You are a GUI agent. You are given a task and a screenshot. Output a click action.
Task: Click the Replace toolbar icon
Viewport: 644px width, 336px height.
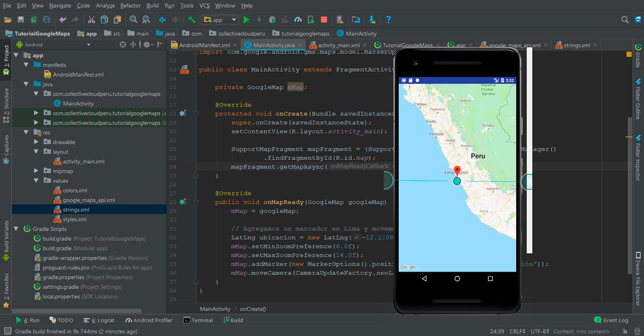pos(146,20)
